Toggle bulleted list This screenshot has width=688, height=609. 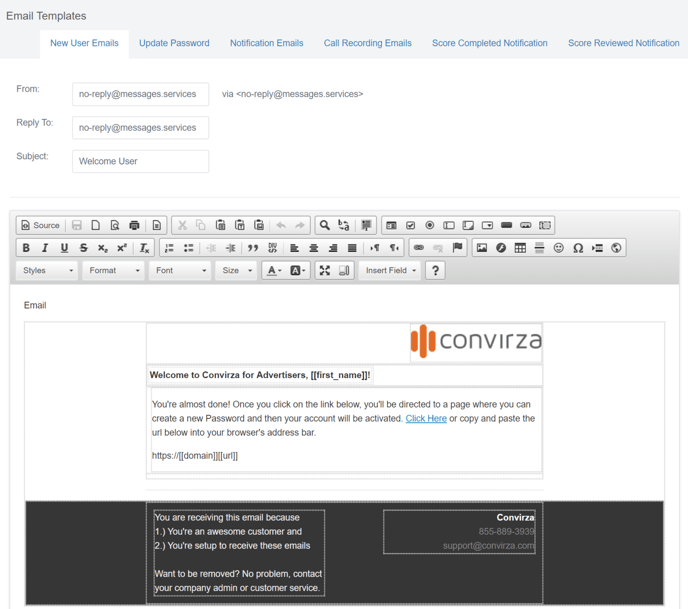(x=189, y=248)
